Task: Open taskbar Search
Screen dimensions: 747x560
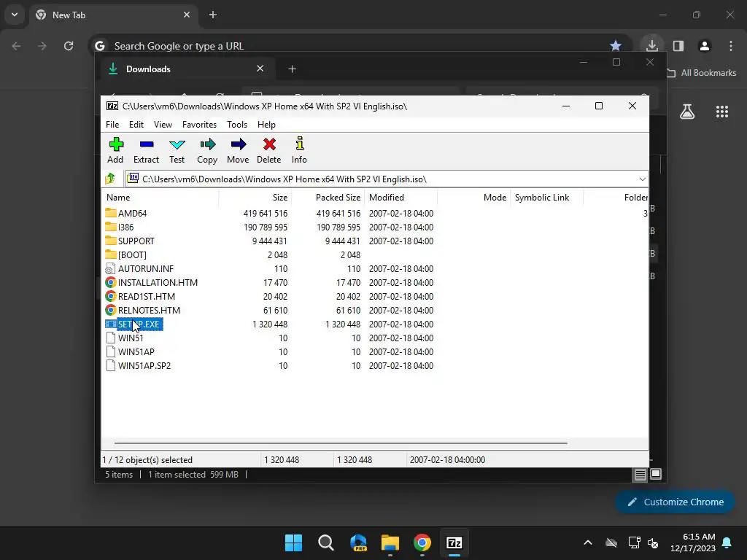Action: click(x=326, y=542)
